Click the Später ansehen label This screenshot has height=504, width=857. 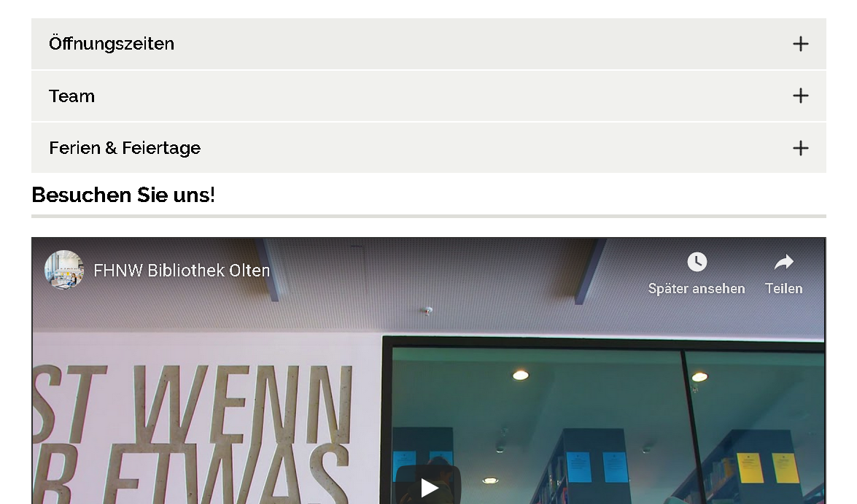pyautogui.click(x=697, y=289)
